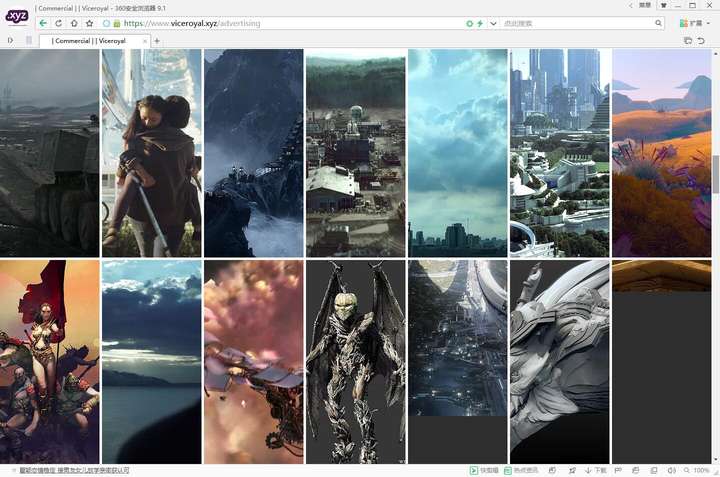Open the dropdown arrow beside the extensions button
Image resolution: width=720 pixels, height=477 pixels.
(709, 23)
